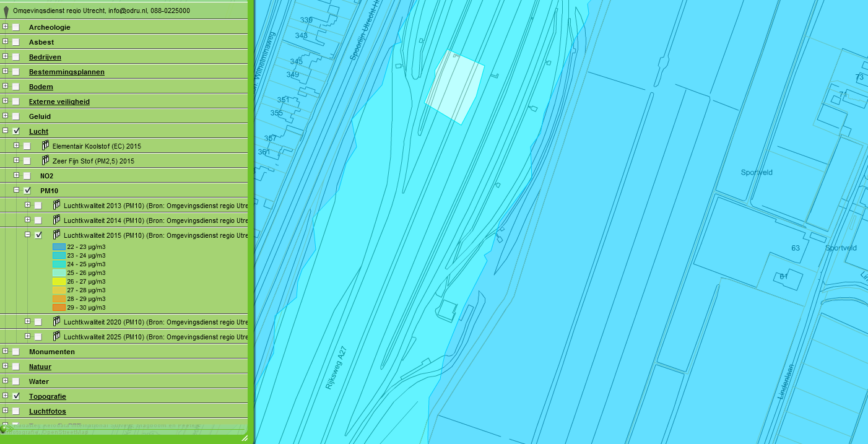
Task: Click the 26 - 27 µg/m3 yellow swatch
Action: point(59,282)
